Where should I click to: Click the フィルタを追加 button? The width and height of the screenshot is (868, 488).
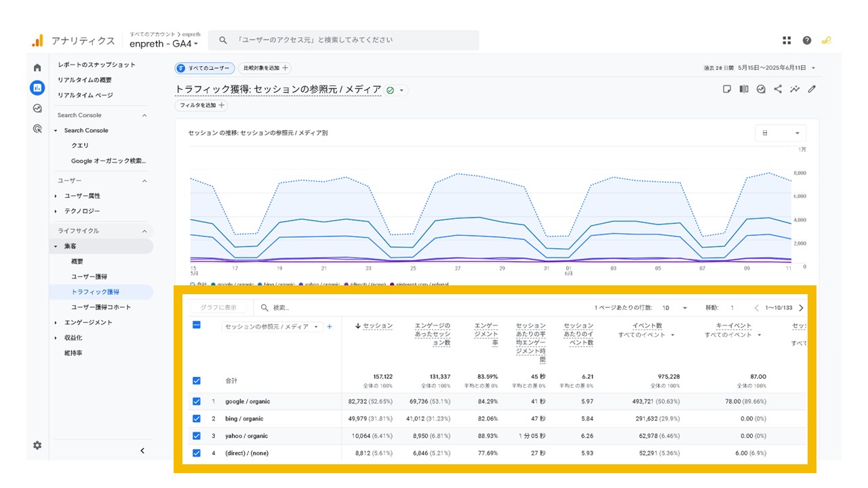(201, 106)
